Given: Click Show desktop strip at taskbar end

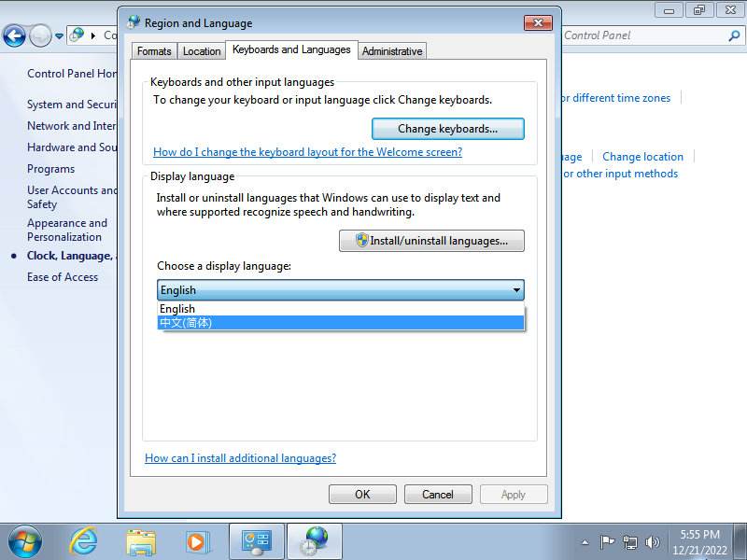Looking at the screenshot, I should pos(740,542).
